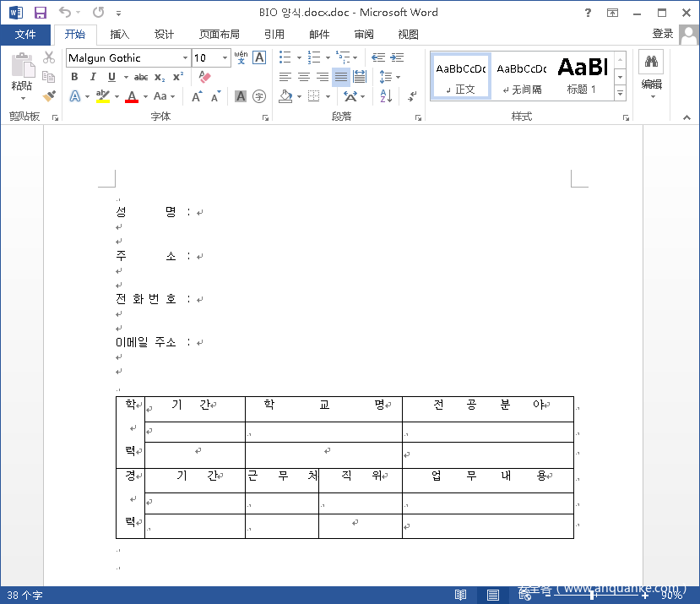Image resolution: width=700 pixels, height=604 pixels.
Task: Open the 文件 file menu button
Action: [x=25, y=35]
